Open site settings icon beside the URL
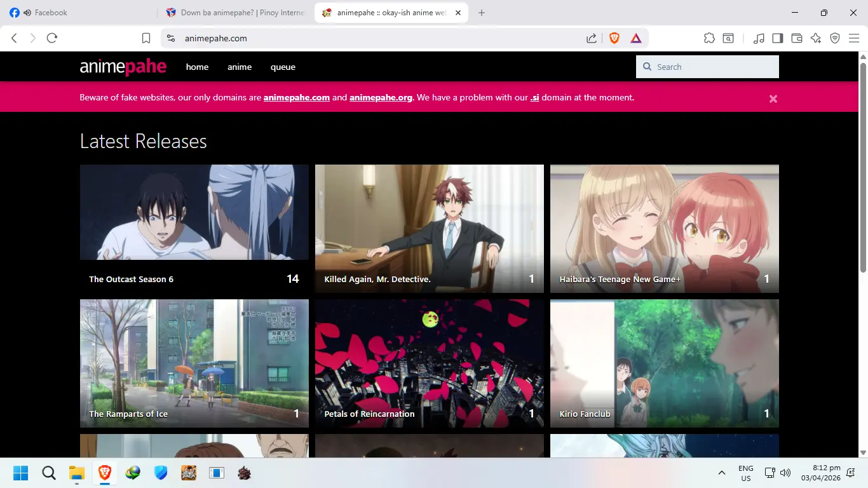The width and height of the screenshot is (868, 488). (x=170, y=38)
